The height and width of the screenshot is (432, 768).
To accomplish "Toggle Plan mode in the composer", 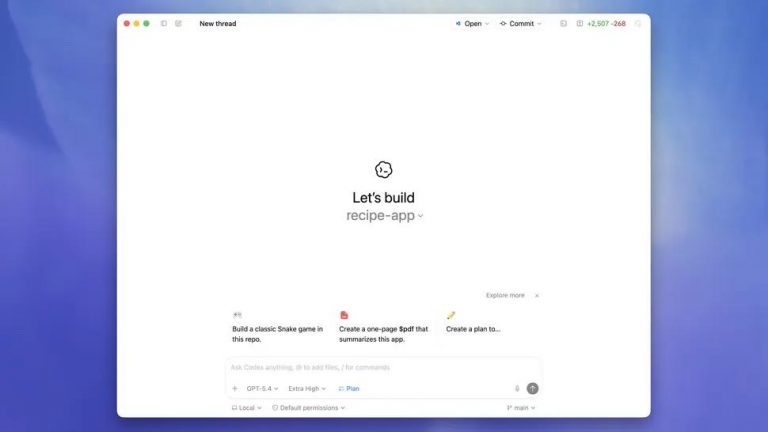I will [x=349, y=388].
